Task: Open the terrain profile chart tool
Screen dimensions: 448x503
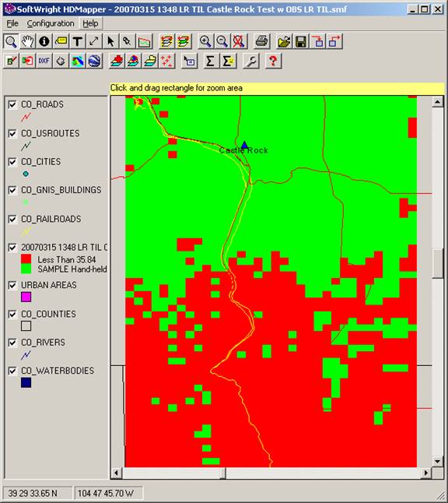Action: point(144,42)
